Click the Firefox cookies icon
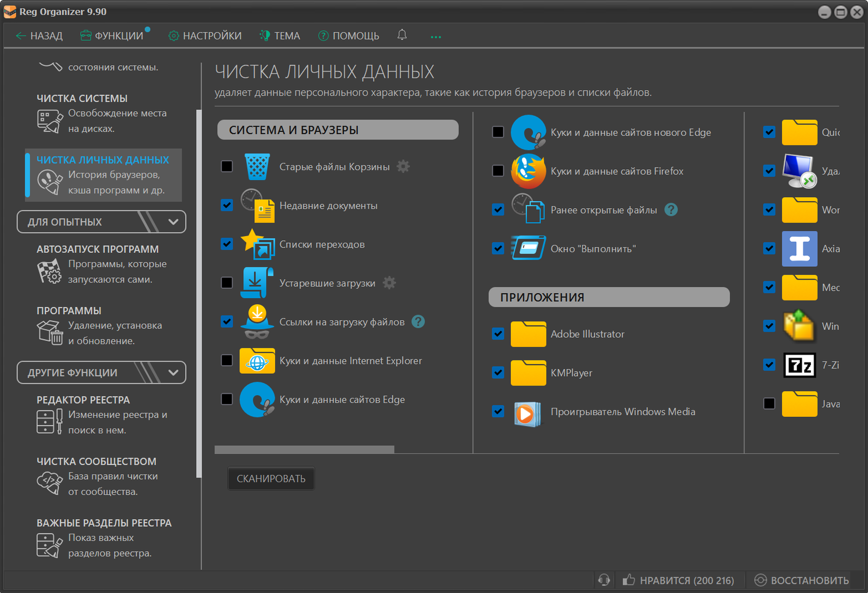 (528, 171)
